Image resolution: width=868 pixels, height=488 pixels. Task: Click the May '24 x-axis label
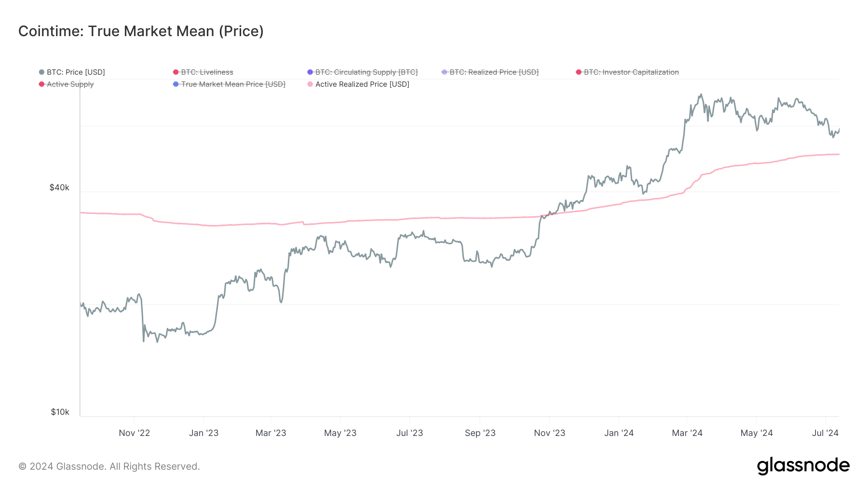[757, 433]
